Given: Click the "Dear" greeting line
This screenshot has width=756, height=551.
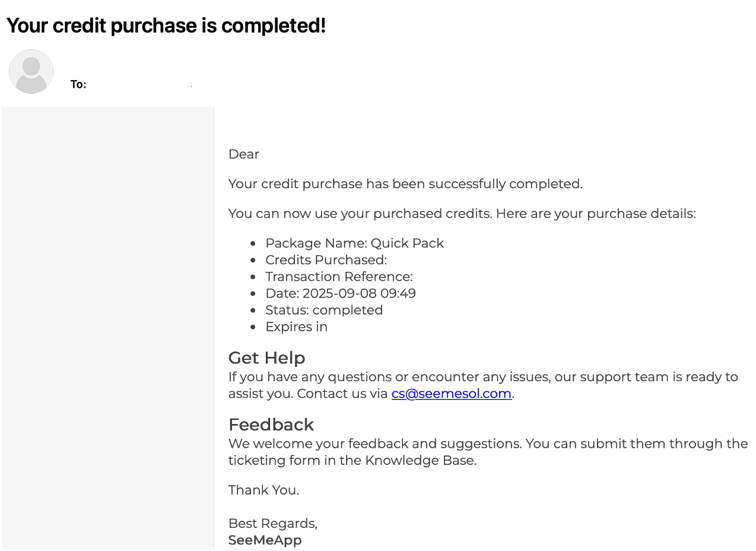Looking at the screenshot, I should 244,154.
